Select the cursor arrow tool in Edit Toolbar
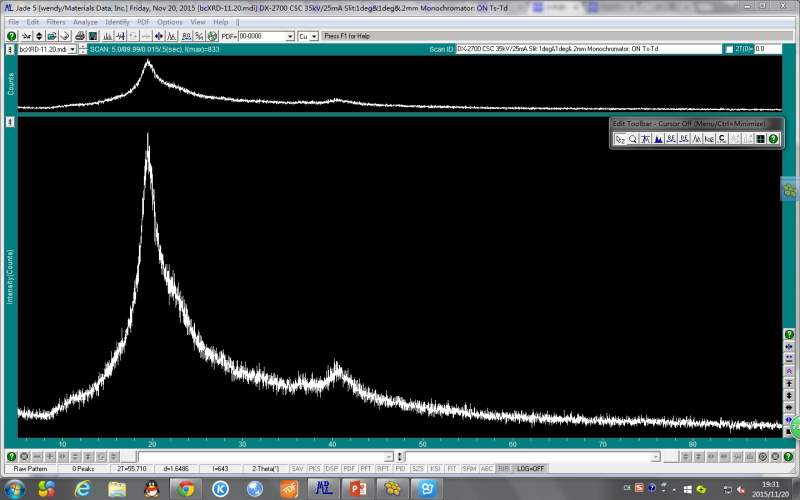Viewport: 800px width, 500px height. pyautogui.click(x=620, y=139)
